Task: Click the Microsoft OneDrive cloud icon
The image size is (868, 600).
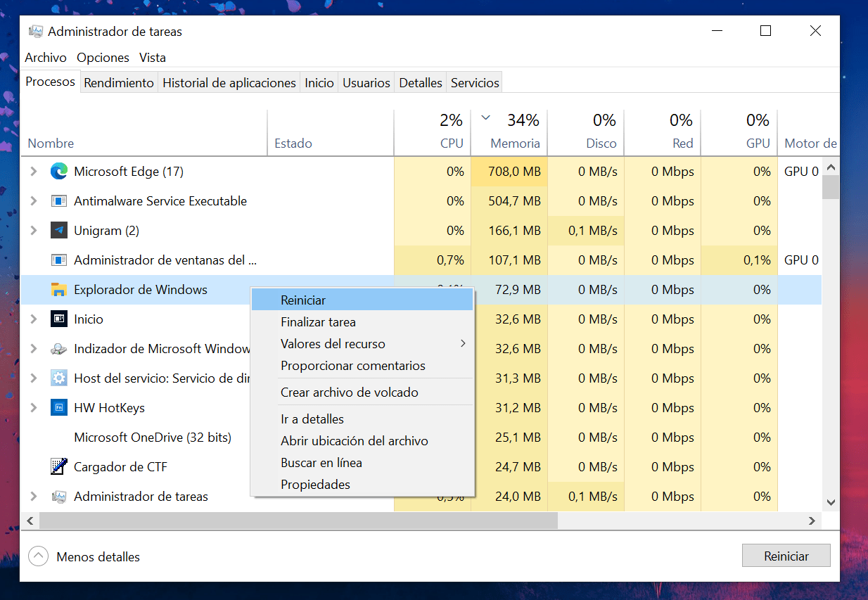Action: 59,437
